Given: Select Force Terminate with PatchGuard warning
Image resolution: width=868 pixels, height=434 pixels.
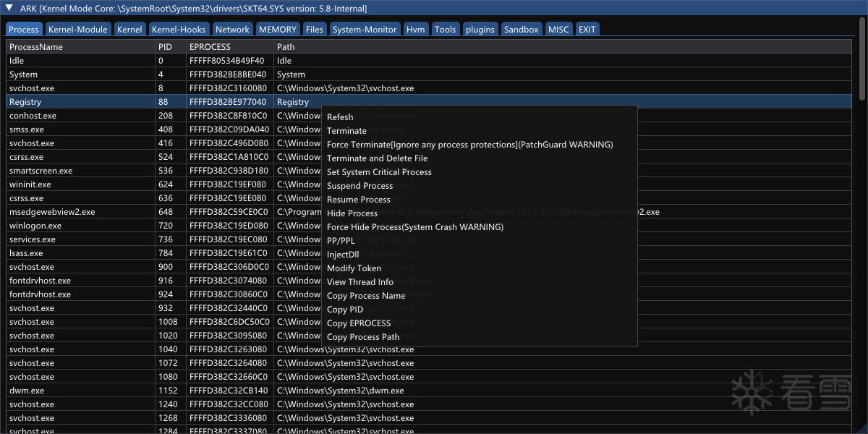Looking at the screenshot, I should 479,145.
